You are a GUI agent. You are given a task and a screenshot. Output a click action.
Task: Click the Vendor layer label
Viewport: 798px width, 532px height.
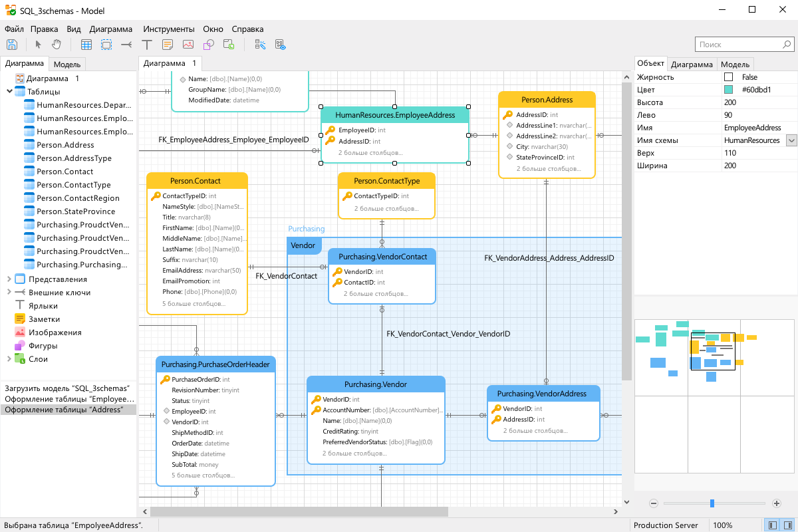[x=303, y=245]
